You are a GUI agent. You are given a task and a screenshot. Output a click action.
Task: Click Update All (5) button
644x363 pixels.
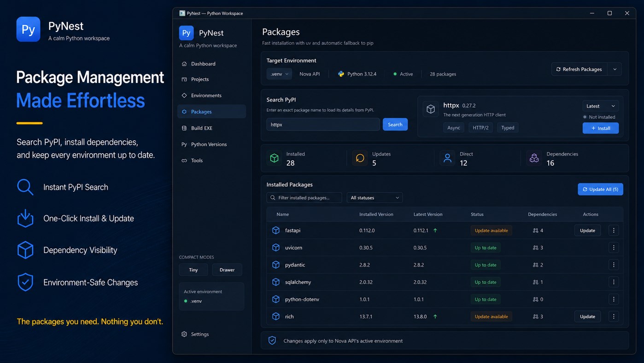(600, 189)
